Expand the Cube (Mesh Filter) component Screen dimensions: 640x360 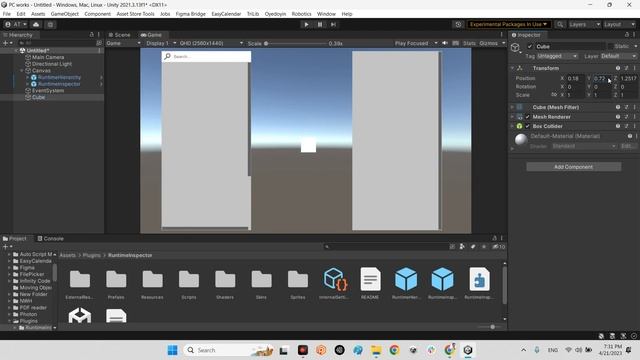(512, 107)
